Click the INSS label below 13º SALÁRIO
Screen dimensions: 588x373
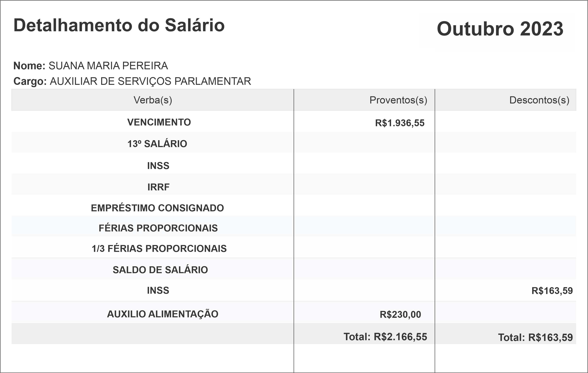158,166
